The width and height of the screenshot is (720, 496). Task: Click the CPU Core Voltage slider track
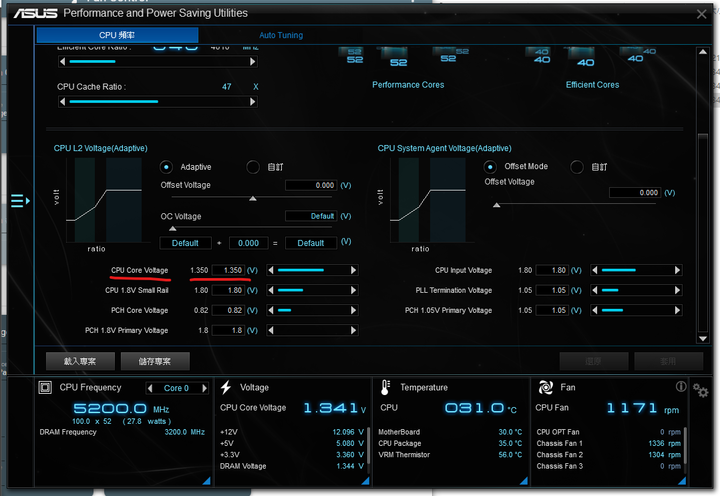[x=312, y=270]
